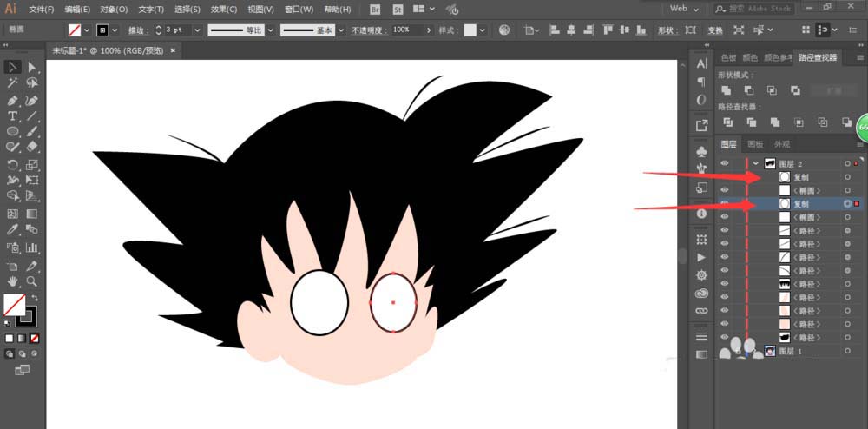Click the target circle of 图层 1
Image resolution: width=868 pixels, height=429 pixels.
(847, 351)
